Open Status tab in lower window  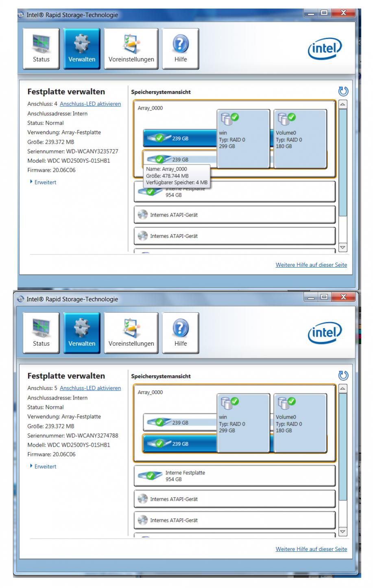coord(41,333)
